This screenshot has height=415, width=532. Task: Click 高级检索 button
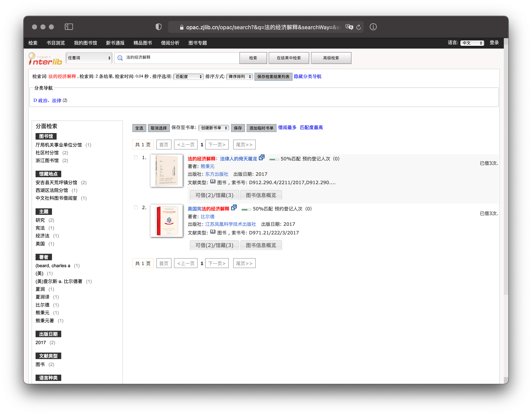tap(331, 58)
